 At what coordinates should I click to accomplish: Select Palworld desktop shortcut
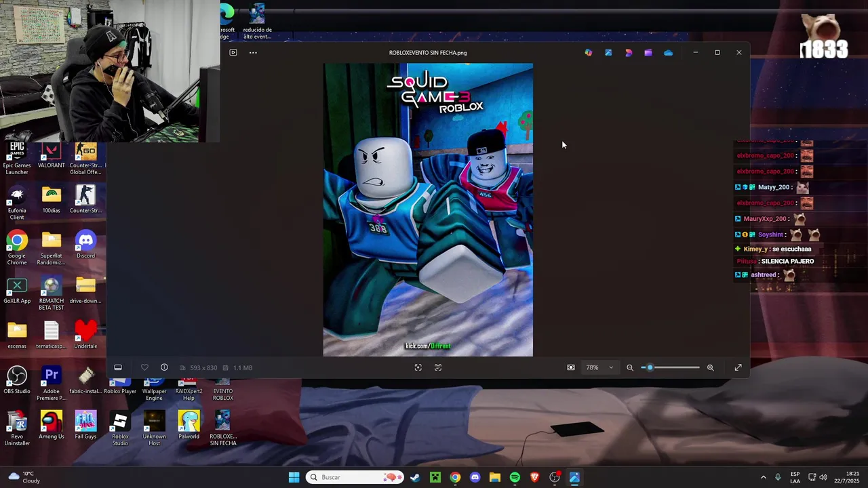189,426
